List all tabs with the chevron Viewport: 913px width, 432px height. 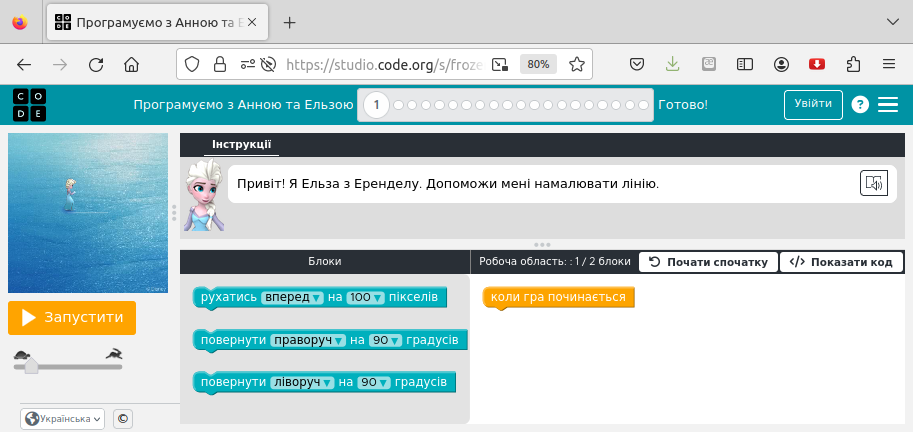pos(892,22)
